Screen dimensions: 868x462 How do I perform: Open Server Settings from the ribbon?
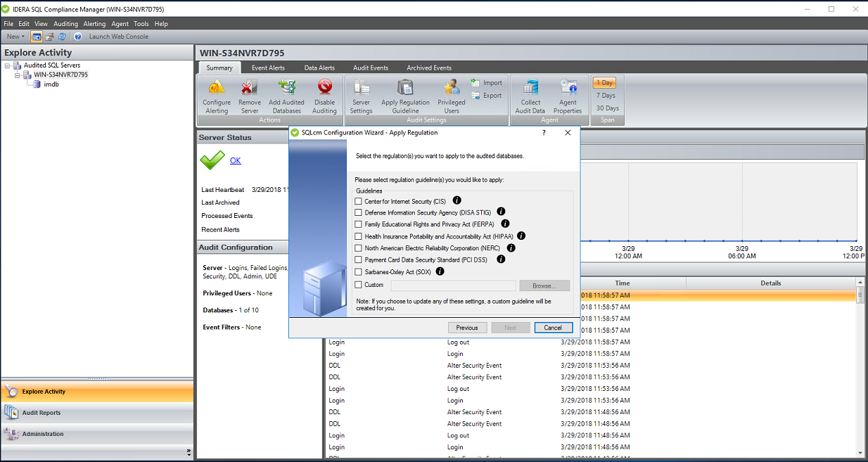point(361,96)
